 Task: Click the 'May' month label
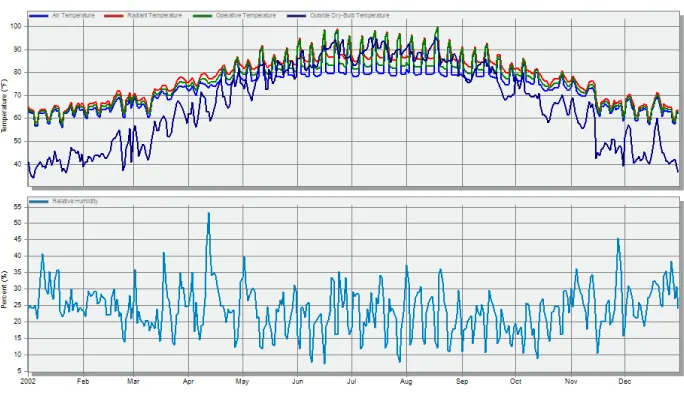tap(242, 381)
